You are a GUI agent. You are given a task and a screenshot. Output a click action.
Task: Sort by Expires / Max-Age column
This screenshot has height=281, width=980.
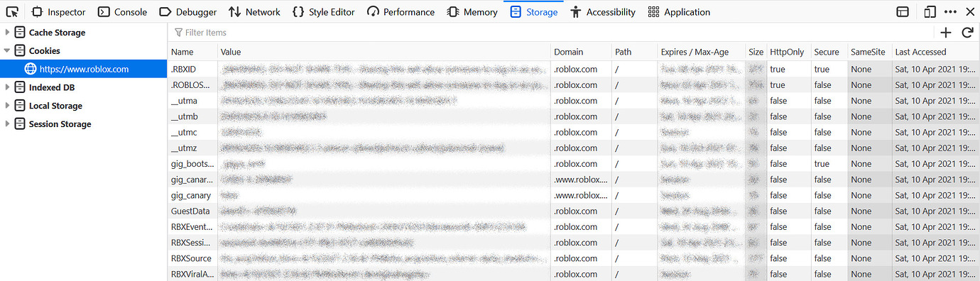point(702,52)
